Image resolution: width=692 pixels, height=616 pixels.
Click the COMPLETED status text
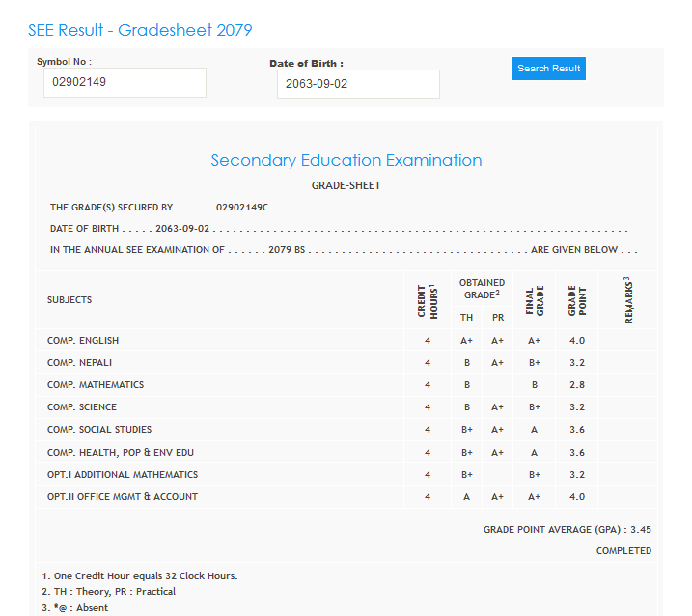click(x=623, y=551)
